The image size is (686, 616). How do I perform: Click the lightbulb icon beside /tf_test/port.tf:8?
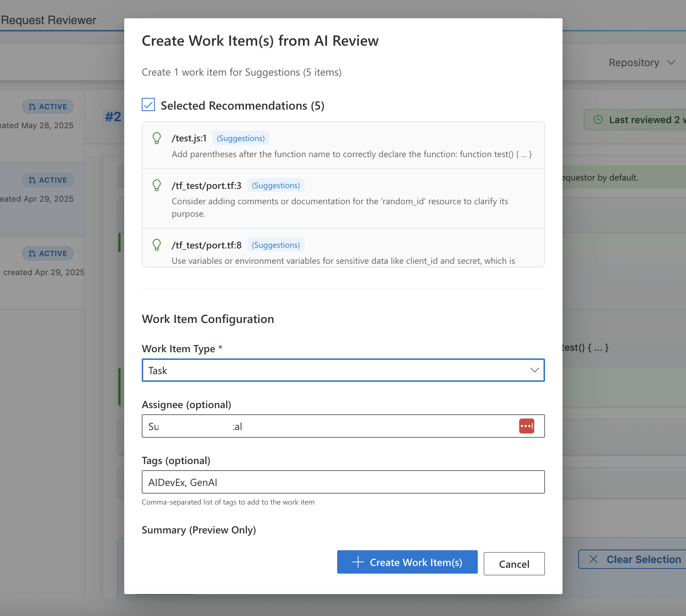(157, 245)
